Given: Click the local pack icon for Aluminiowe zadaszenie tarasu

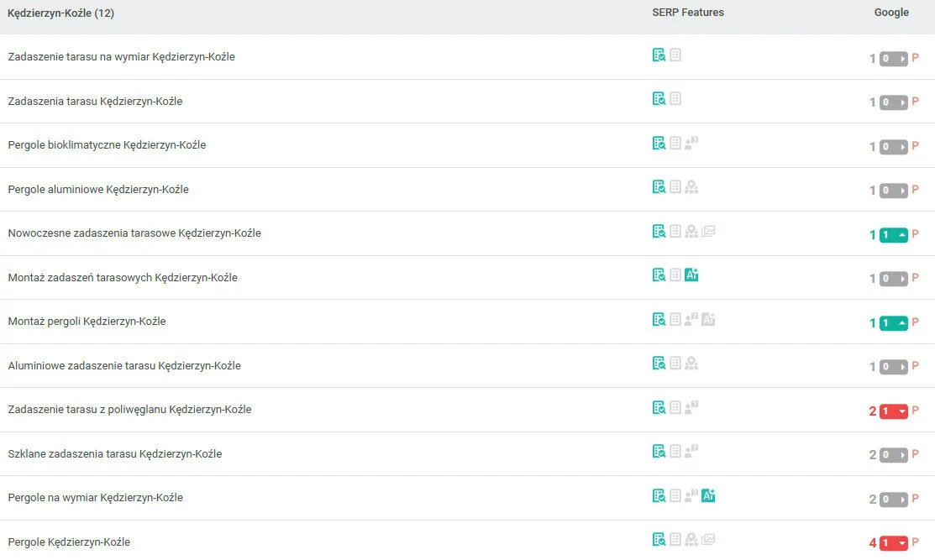Looking at the screenshot, I should (x=691, y=363).
